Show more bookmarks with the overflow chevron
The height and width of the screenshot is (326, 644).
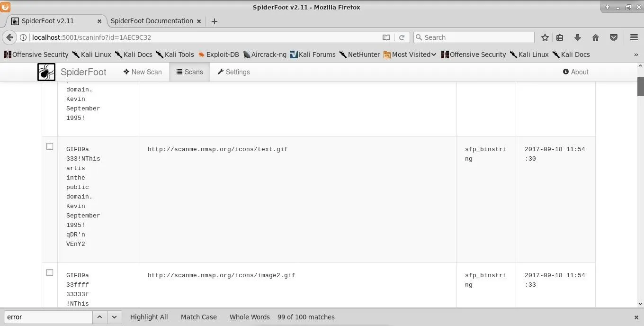click(636, 54)
